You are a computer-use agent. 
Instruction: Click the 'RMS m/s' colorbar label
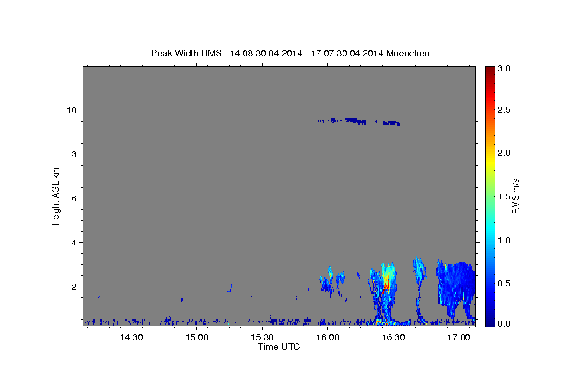tap(515, 196)
